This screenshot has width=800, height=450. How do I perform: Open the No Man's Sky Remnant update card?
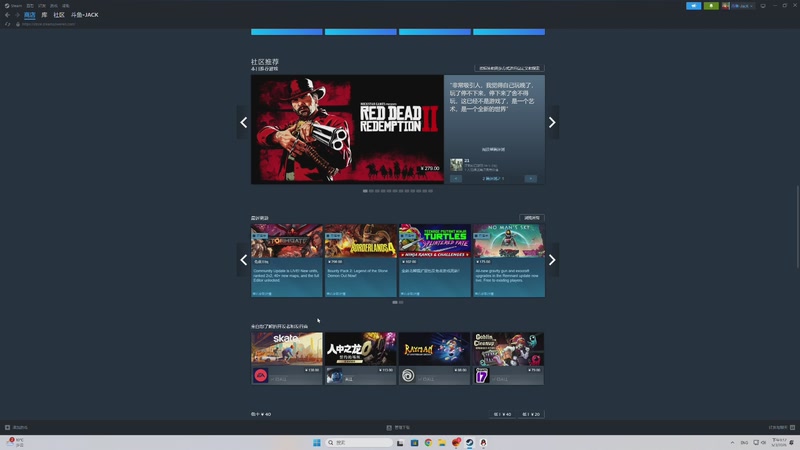(x=509, y=260)
